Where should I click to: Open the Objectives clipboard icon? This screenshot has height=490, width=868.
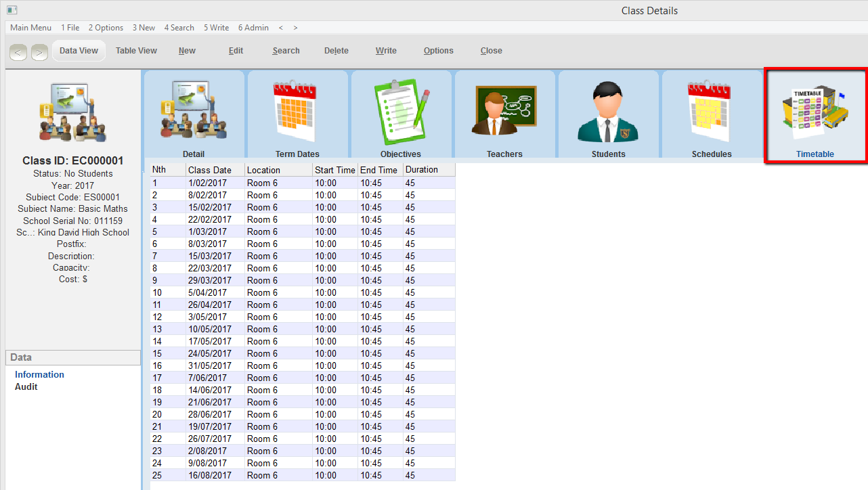[x=401, y=114]
